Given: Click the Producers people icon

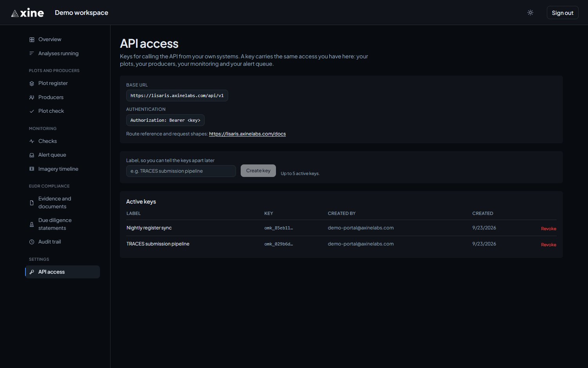Looking at the screenshot, I should click(32, 97).
